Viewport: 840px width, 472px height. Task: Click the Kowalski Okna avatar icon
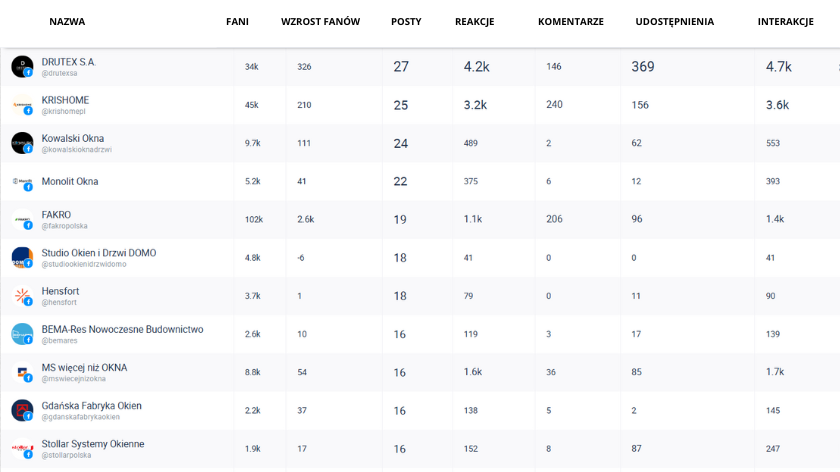[22, 143]
